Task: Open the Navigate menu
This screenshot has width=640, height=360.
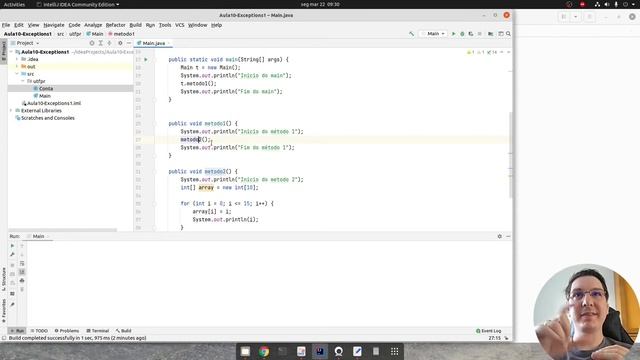Action: (54, 25)
